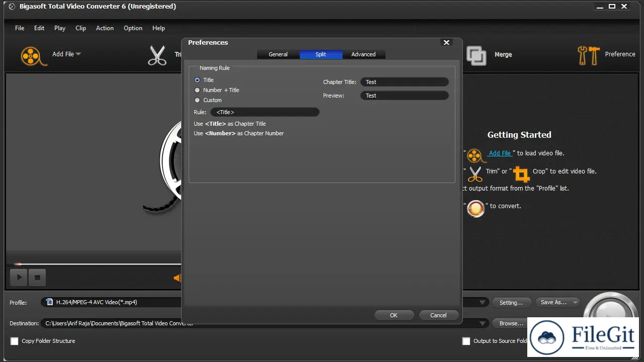The image size is (644, 362).
Task: Enable Copy Folder Structure checkbox
Action: pos(15,341)
